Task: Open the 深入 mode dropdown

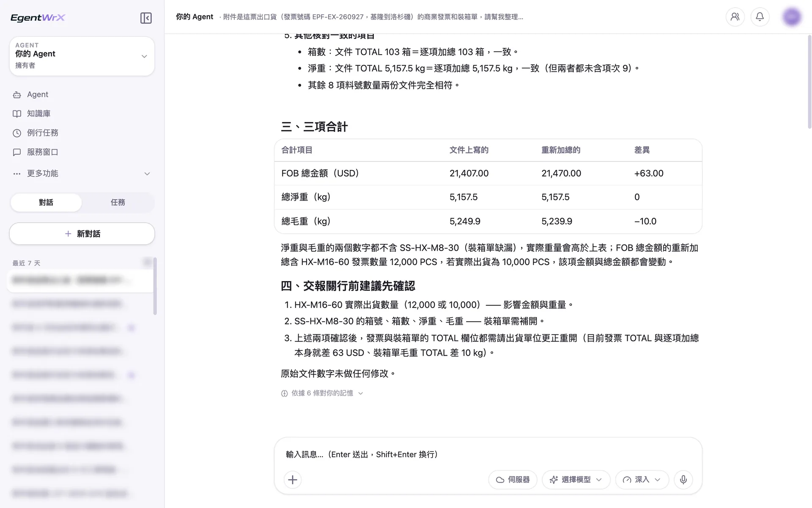Action: (x=642, y=480)
